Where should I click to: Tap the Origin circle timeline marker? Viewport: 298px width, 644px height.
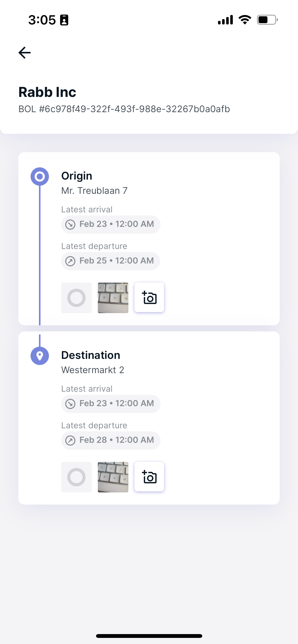pyautogui.click(x=40, y=177)
